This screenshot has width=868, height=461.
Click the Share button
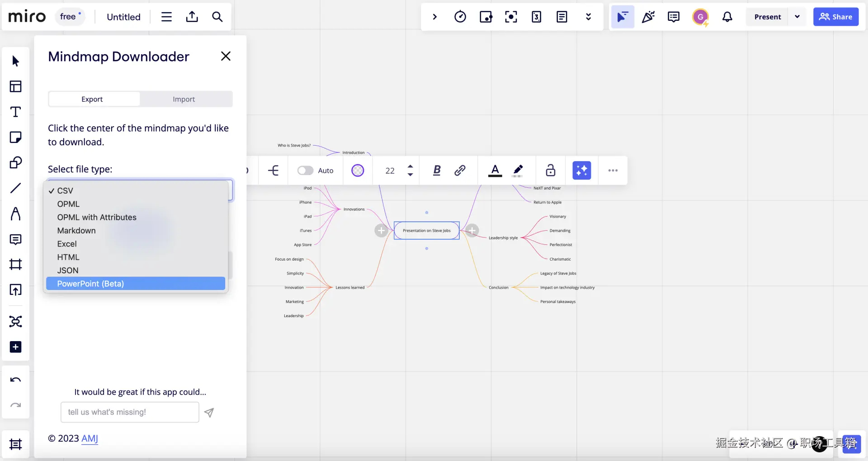tap(836, 17)
